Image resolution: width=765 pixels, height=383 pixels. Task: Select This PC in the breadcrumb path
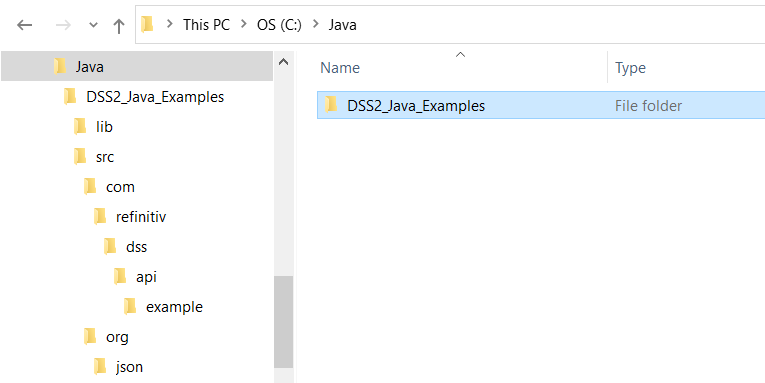206,24
